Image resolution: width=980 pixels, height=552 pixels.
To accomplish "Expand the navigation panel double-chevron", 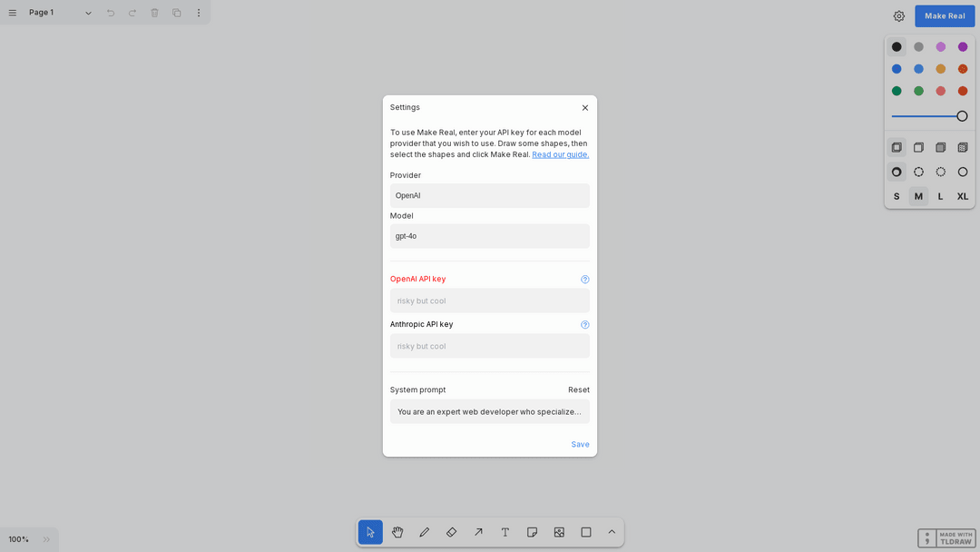I will (46, 539).
